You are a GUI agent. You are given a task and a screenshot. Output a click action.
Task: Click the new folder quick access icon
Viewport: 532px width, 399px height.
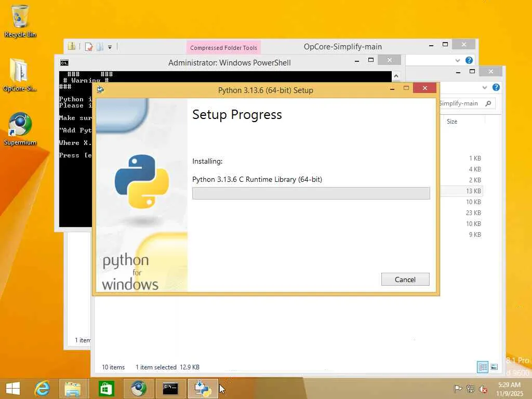100,47
